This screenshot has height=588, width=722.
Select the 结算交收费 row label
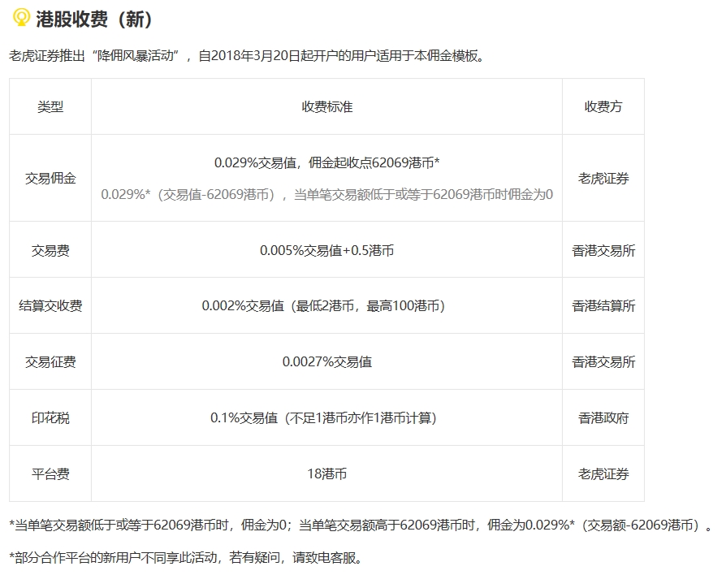(x=50, y=305)
